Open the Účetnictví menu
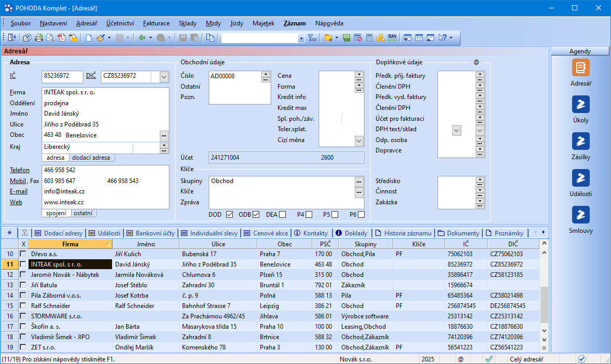Screen dimensions: 611x364 120,23
